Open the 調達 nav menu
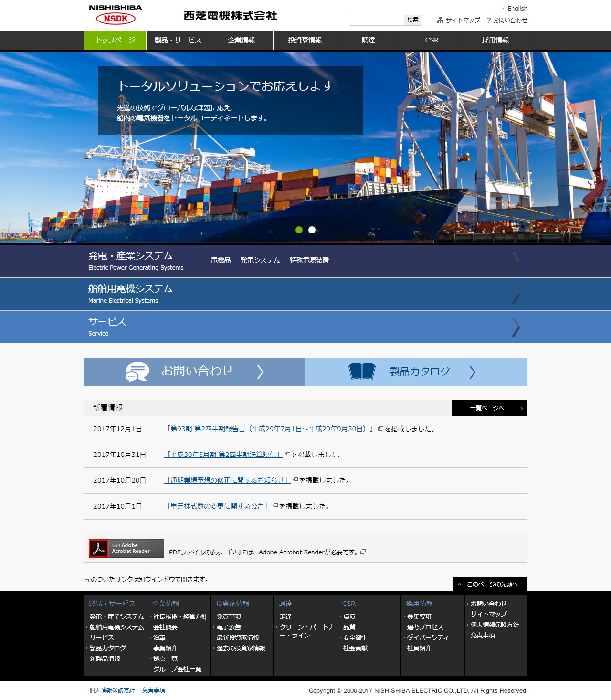Viewport: 611px width, 700px height. 369,40
